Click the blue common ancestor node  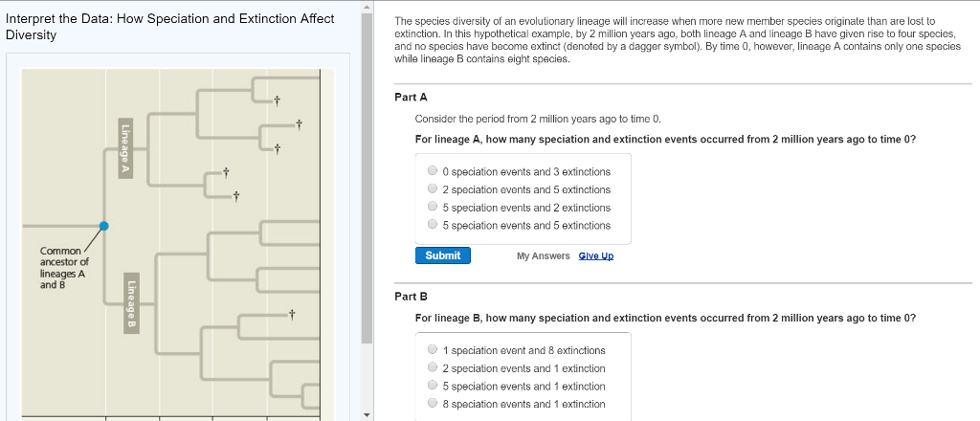point(104,226)
